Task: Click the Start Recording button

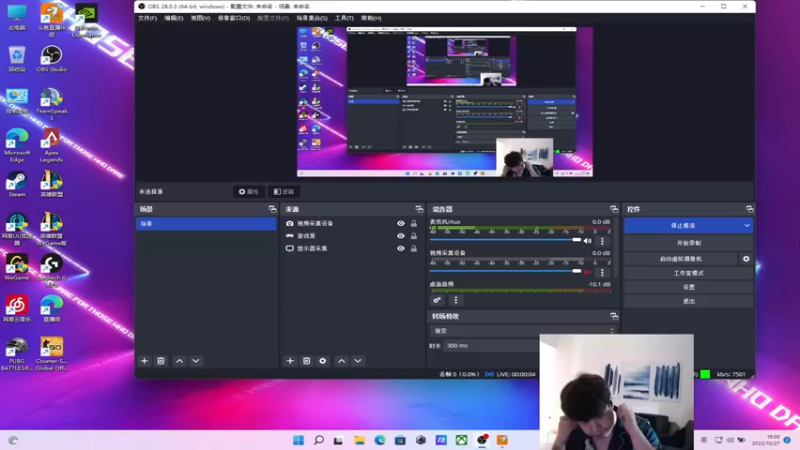Action: tap(688, 243)
